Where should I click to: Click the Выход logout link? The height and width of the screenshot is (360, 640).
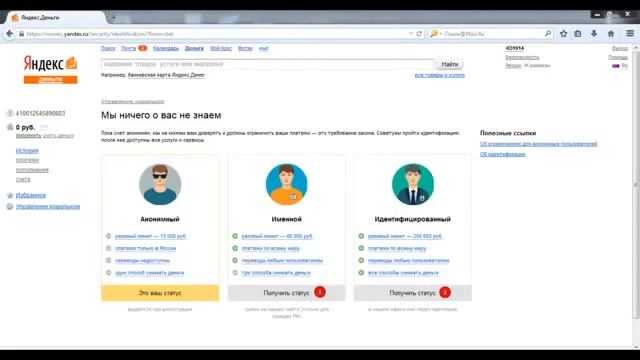[x=620, y=49]
